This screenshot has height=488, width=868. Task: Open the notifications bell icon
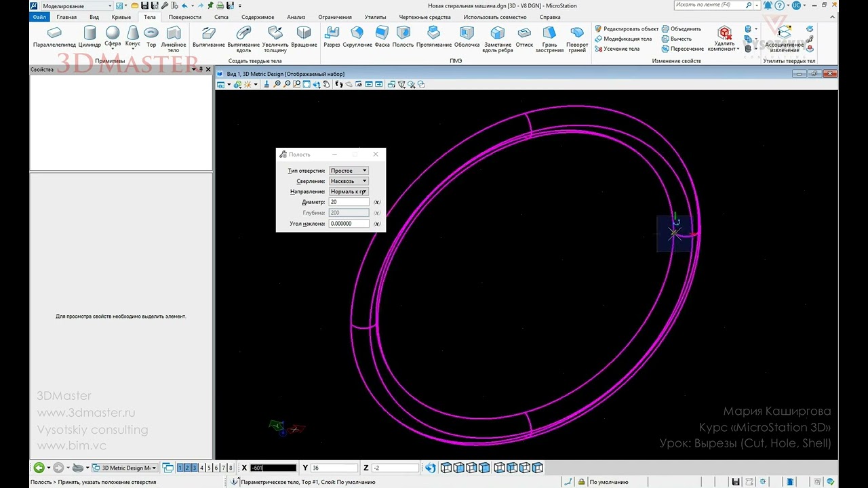click(x=768, y=5)
